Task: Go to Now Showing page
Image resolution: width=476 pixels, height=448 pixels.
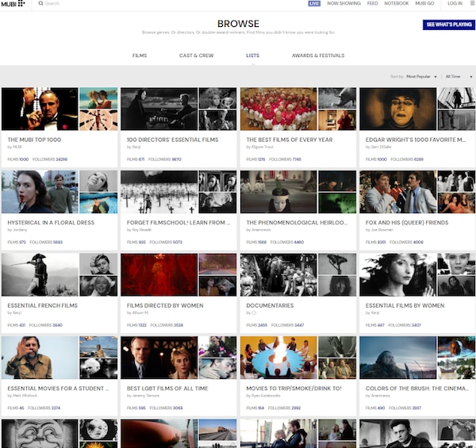Action: [344, 4]
